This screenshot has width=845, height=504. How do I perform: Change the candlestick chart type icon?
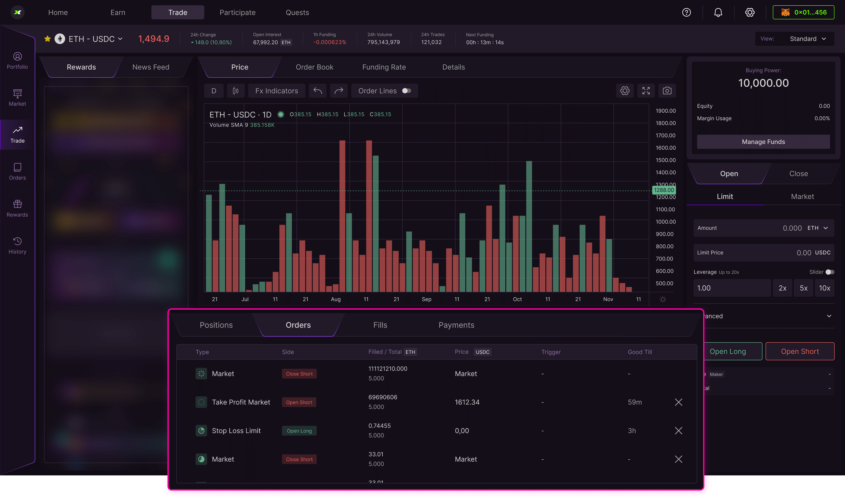[236, 91]
